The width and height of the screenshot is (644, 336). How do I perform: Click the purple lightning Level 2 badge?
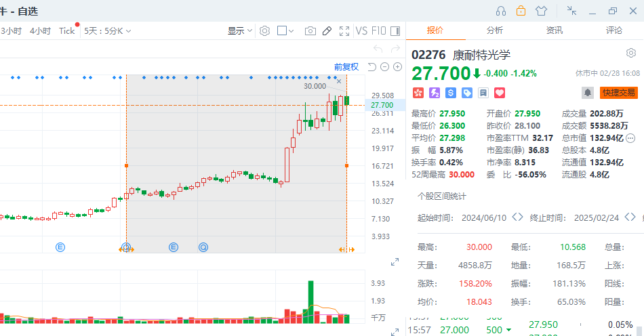(435, 93)
